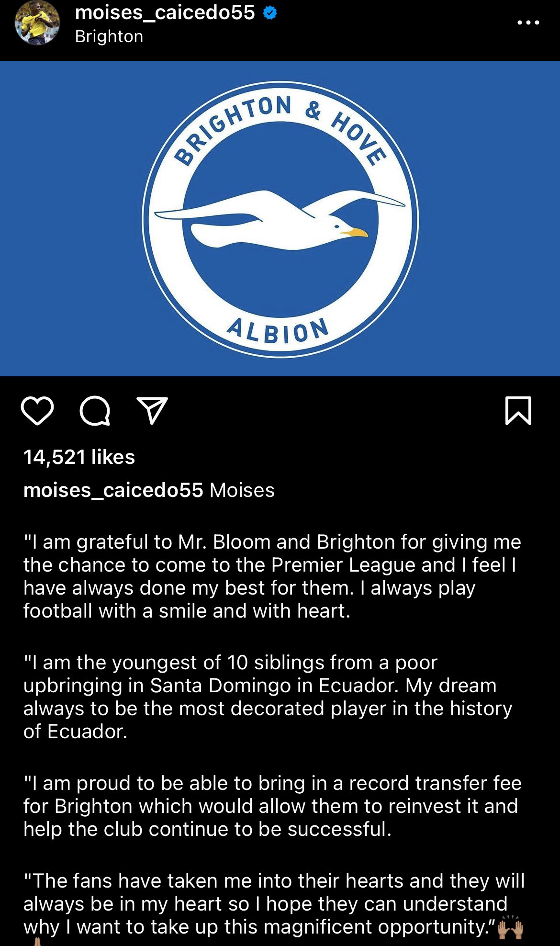Tap the paragraph about 10 siblings

coord(268,697)
